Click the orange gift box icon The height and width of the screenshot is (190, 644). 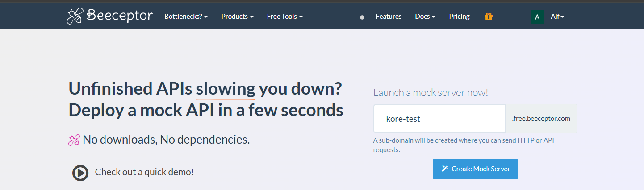pyautogui.click(x=489, y=17)
